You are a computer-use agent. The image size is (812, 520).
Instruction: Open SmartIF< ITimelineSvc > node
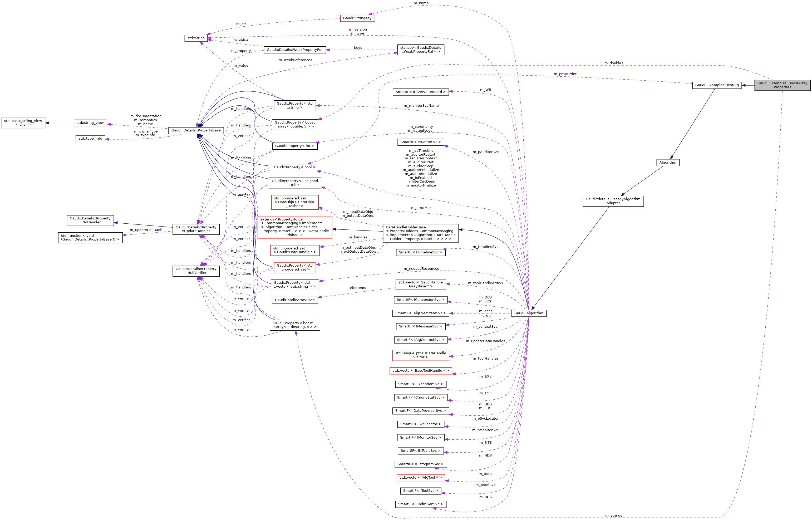[x=421, y=253]
